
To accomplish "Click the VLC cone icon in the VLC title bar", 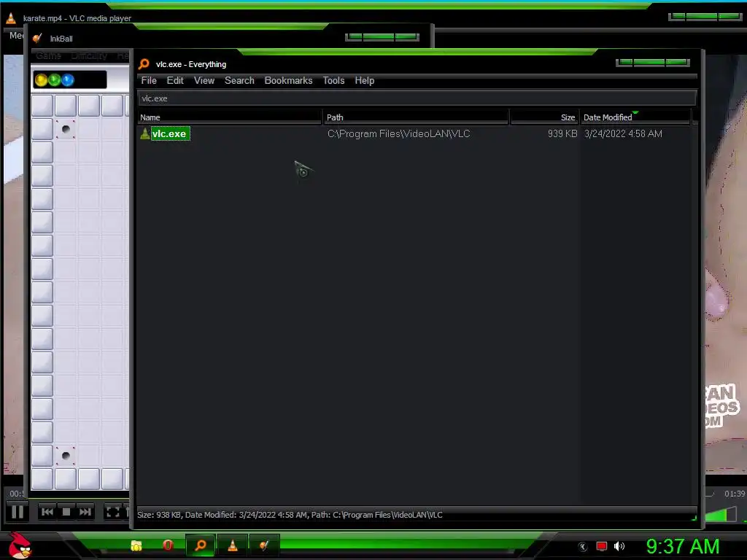I will tap(11, 18).
